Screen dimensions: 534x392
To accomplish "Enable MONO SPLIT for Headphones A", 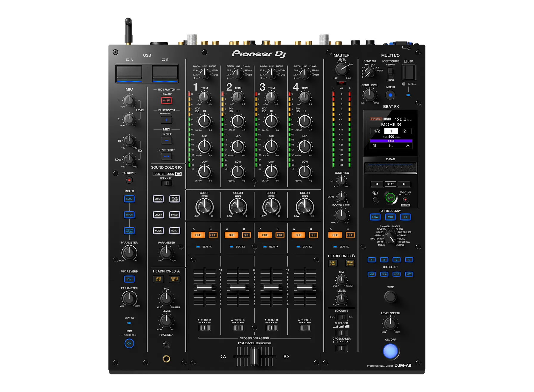I will tap(174, 279).
